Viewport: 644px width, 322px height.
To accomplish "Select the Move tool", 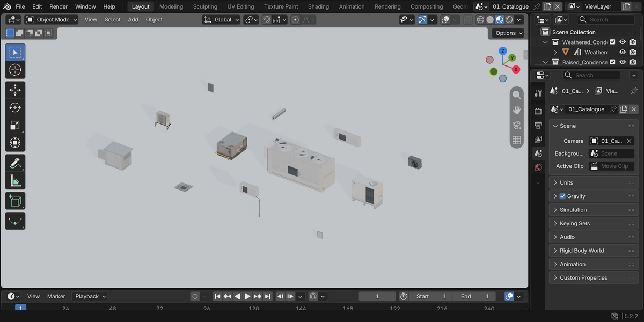I will coord(15,90).
